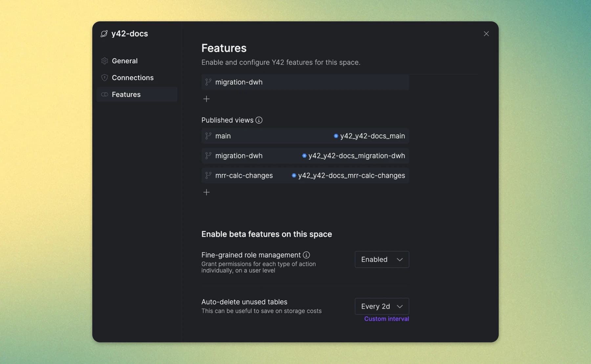Click migration-dwh under Published views

[239, 156]
